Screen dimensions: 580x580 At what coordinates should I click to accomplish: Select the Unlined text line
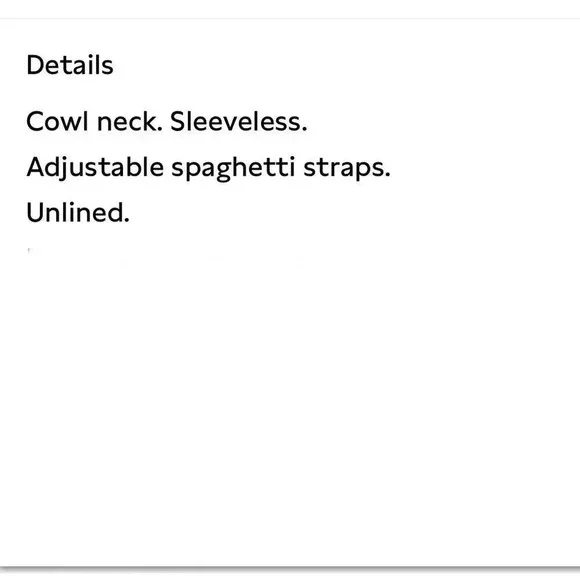pyautogui.click(x=78, y=213)
